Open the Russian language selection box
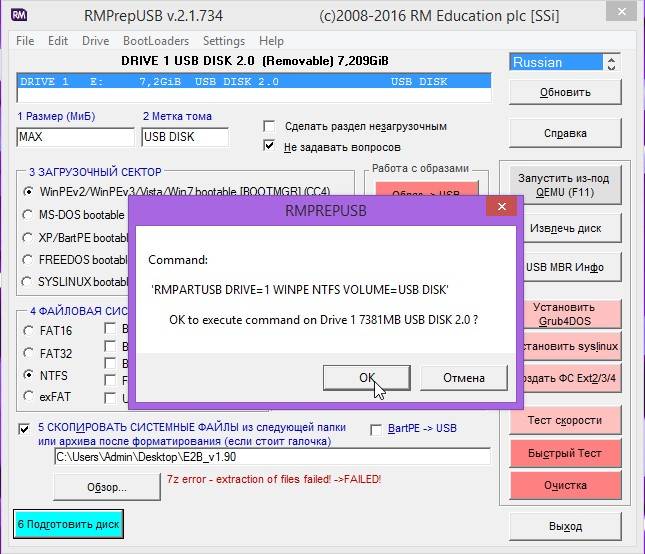 tap(557, 63)
